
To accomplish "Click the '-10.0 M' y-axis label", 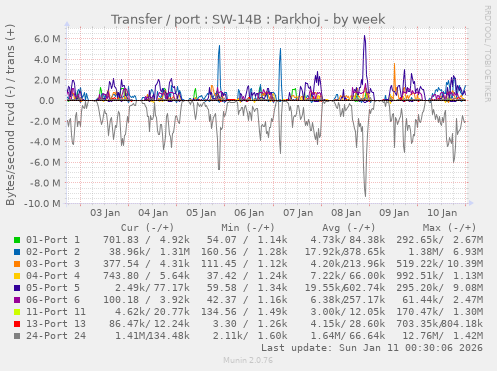I will coord(43,204).
